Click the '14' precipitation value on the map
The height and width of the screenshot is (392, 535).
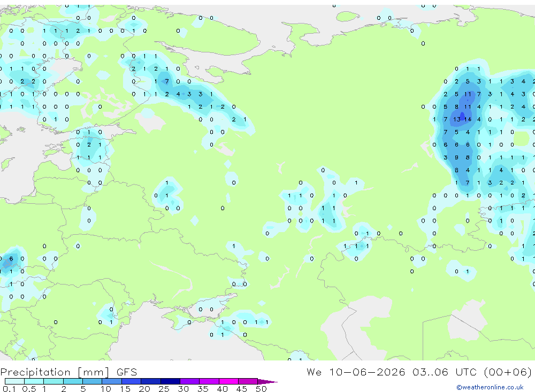pyautogui.click(x=468, y=119)
